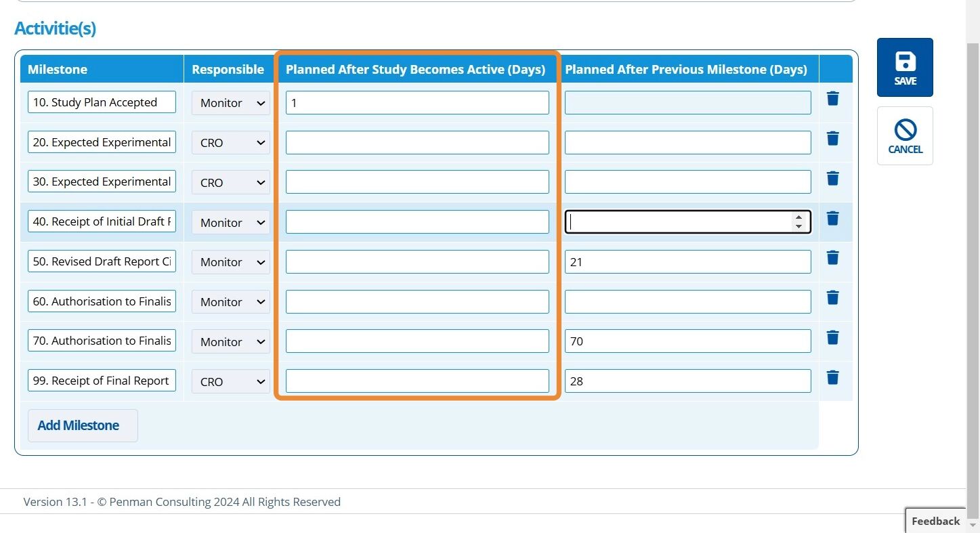Delete the Receipt of Final Report row

833,377
